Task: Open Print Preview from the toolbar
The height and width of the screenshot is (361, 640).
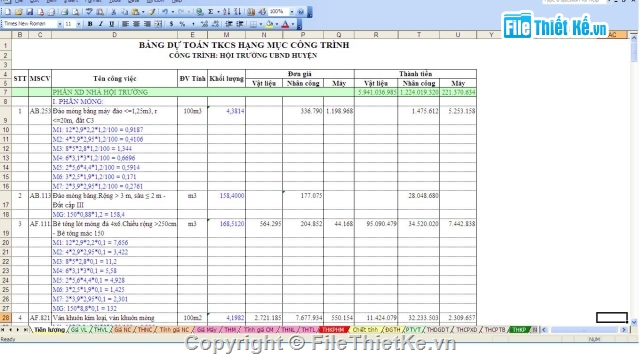Action: tap(76, 12)
